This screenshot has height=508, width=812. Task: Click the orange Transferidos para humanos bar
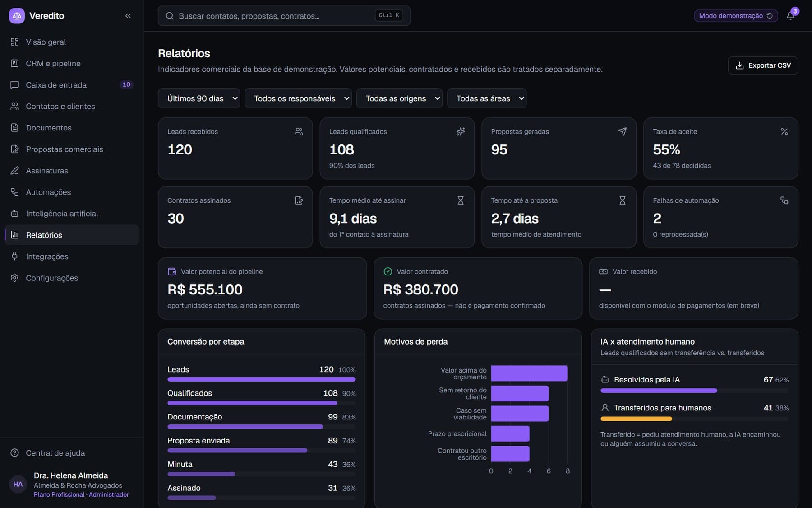pos(636,419)
